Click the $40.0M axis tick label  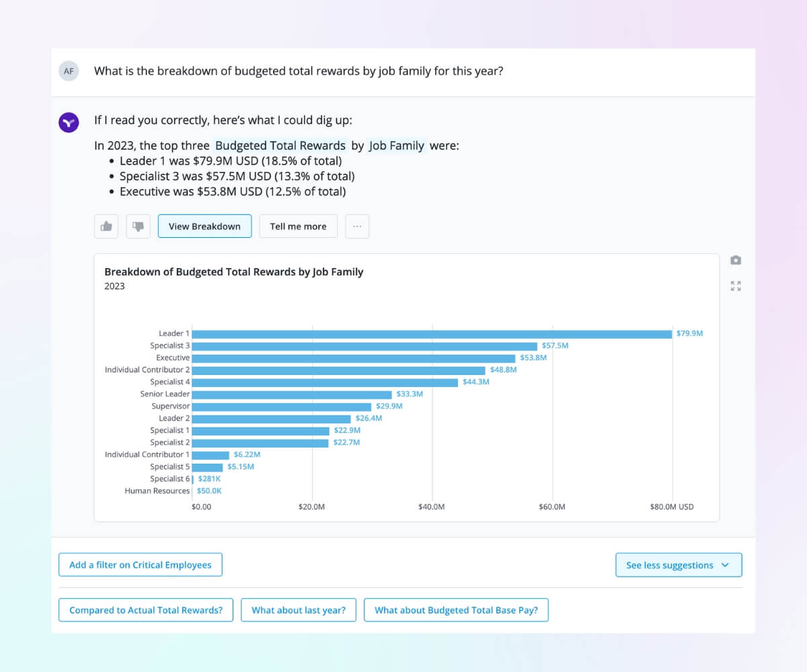[x=431, y=507]
